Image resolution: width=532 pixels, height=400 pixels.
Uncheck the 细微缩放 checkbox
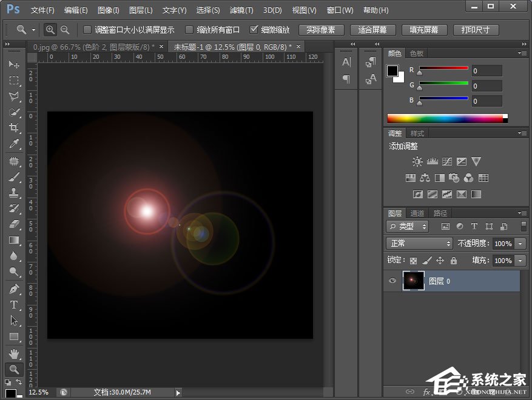pos(254,30)
